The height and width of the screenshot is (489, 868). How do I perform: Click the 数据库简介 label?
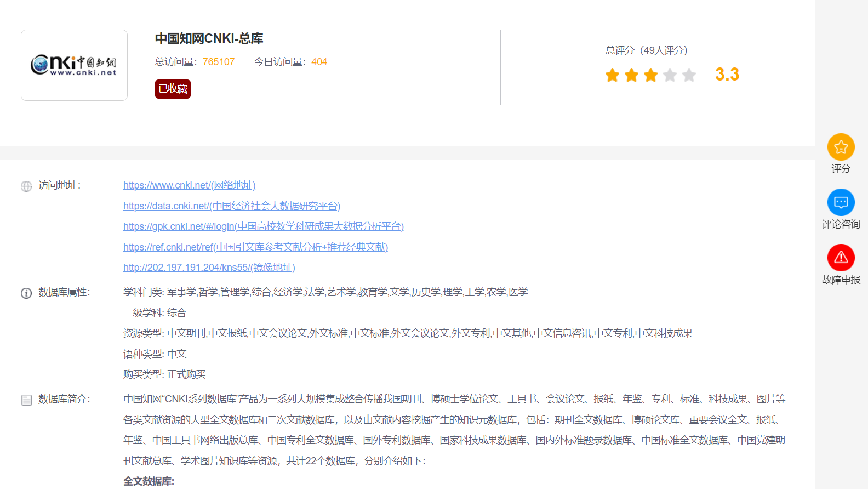(x=64, y=399)
